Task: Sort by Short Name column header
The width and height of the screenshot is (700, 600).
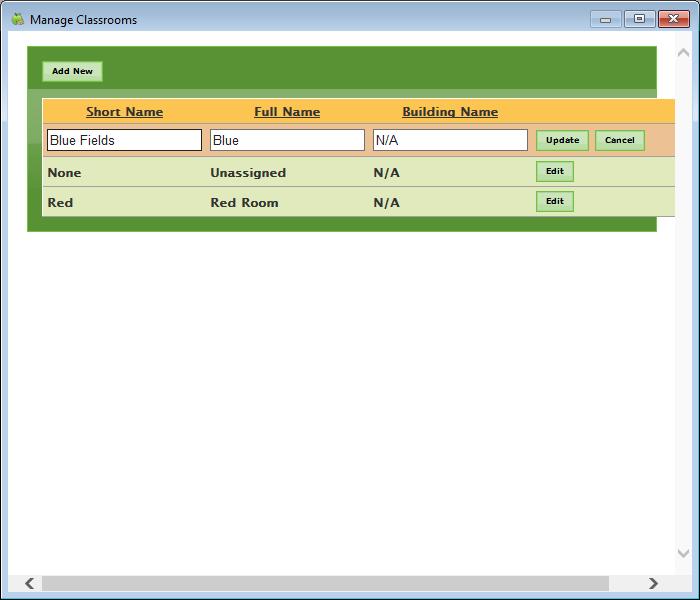Action: coord(125,112)
